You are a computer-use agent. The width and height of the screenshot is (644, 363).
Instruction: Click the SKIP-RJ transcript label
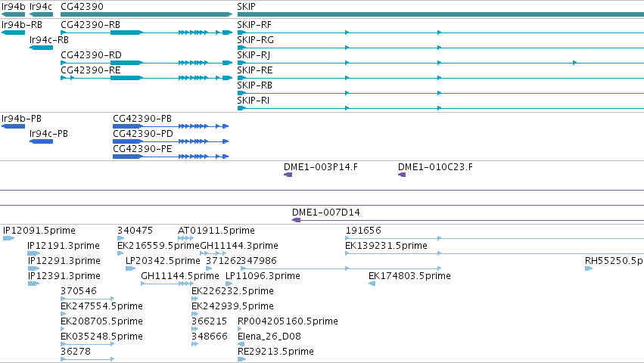coord(254,55)
